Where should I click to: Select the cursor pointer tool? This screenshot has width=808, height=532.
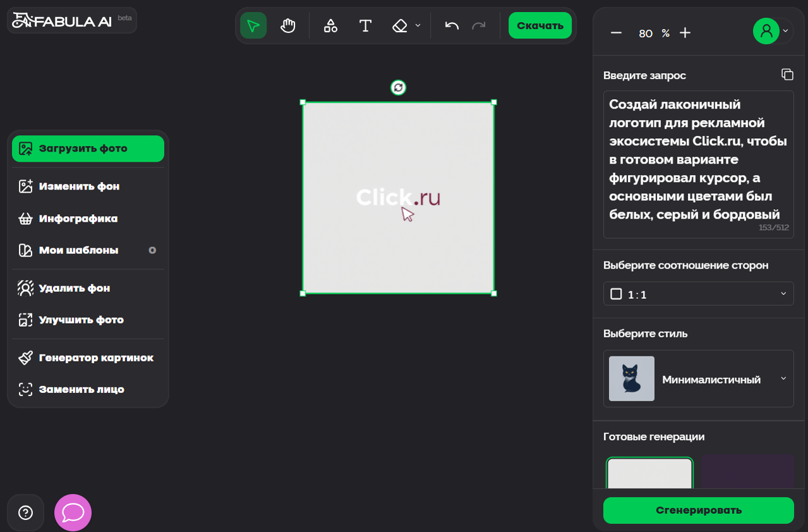[x=253, y=26]
